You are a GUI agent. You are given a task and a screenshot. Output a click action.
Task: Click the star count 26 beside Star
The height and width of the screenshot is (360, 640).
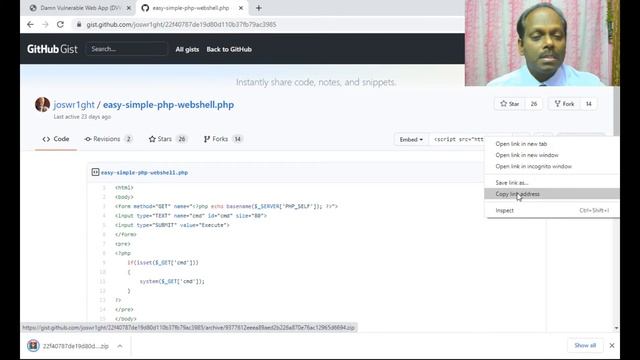(x=533, y=104)
